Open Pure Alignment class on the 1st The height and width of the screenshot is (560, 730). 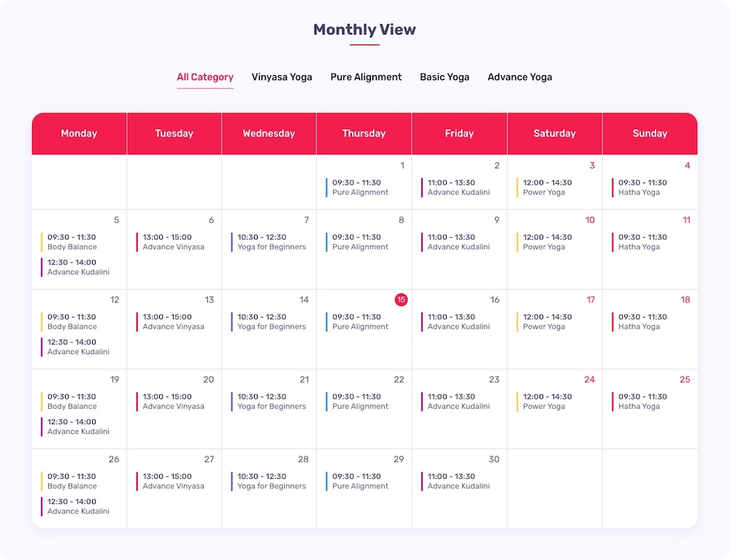(360, 188)
